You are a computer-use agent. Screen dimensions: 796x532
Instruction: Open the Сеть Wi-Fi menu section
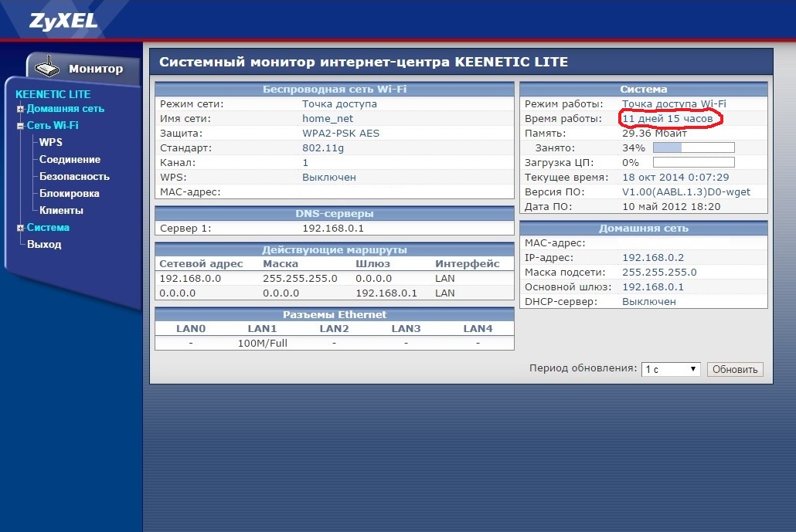[53, 125]
